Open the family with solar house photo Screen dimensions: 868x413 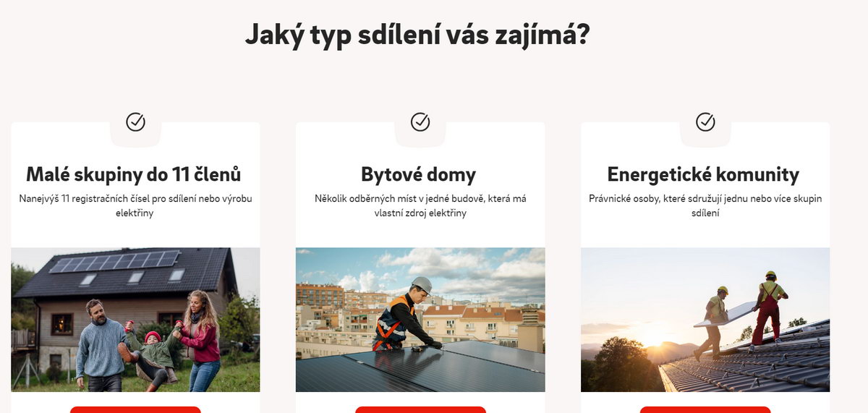135,320
